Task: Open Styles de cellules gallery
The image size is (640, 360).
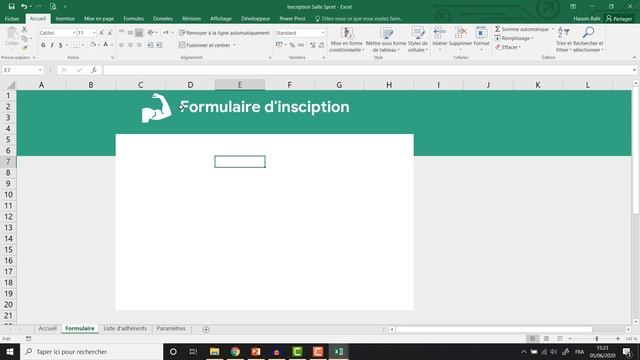Action: 418,40
